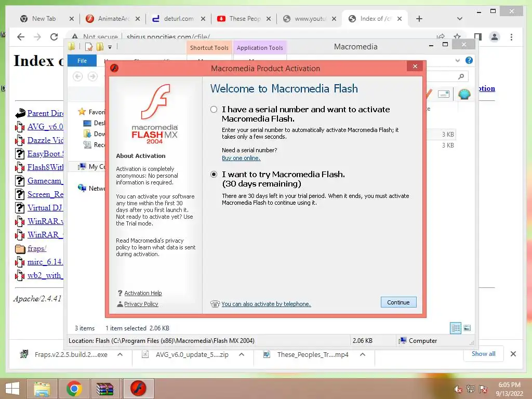Open Chrome three-dot menu

click(x=512, y=37)
